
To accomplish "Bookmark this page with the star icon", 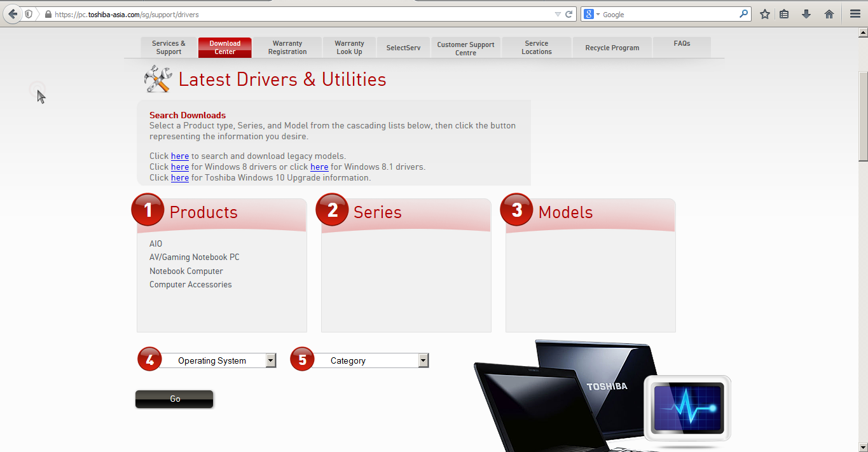I will pos(765,14).
